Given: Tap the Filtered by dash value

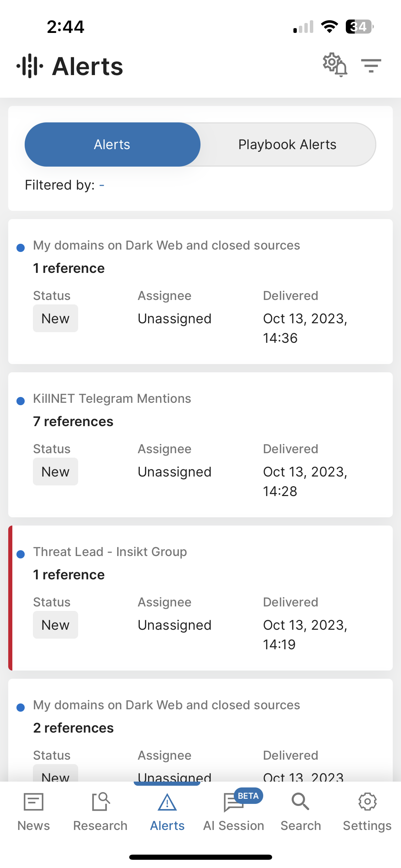Looking at the screenshot, I should pyautogui.click(x=102, y=185).
